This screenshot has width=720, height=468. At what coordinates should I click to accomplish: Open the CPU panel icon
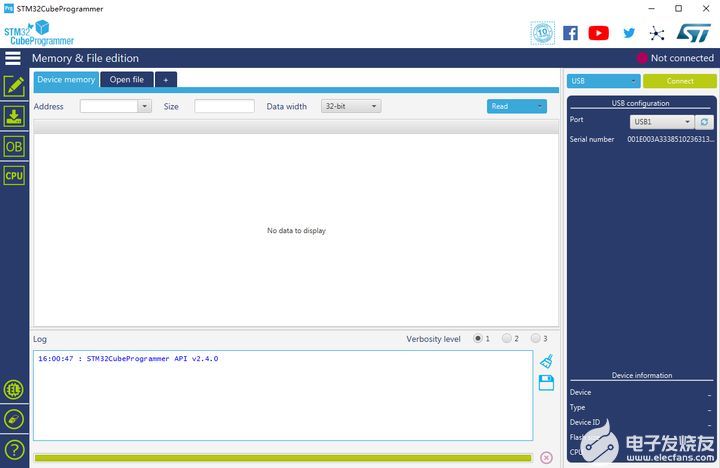click(x=14, y=176)
